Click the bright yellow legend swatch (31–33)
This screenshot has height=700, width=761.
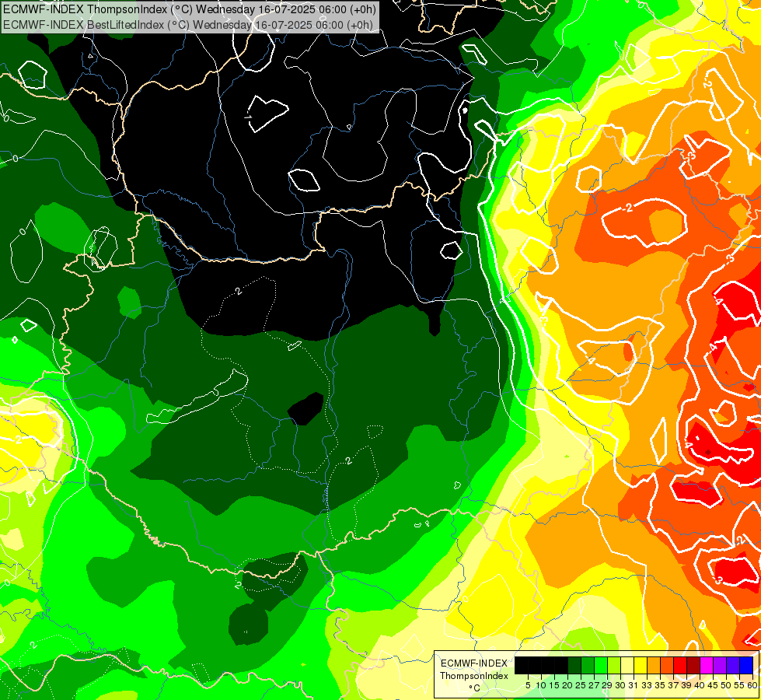click(x=641, y=665)
